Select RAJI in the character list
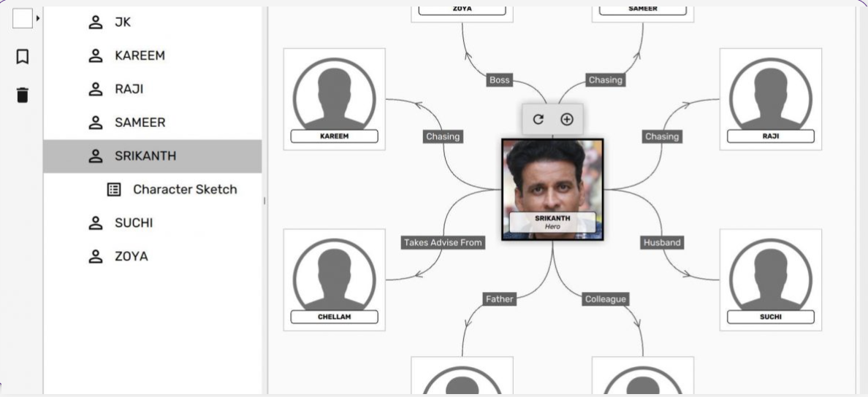Screen dimensions: 868x397 coord(152,89)
